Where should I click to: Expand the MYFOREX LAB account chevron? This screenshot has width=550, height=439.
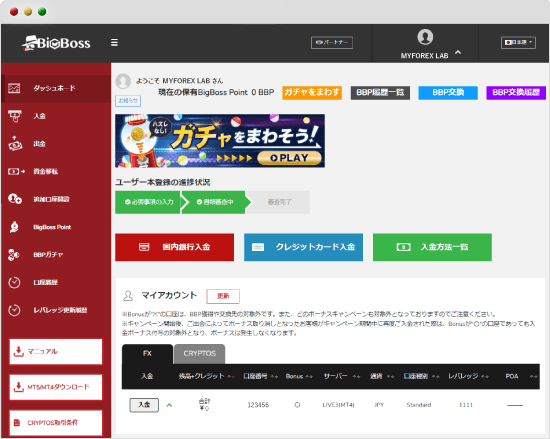click(x=458, y=53)
